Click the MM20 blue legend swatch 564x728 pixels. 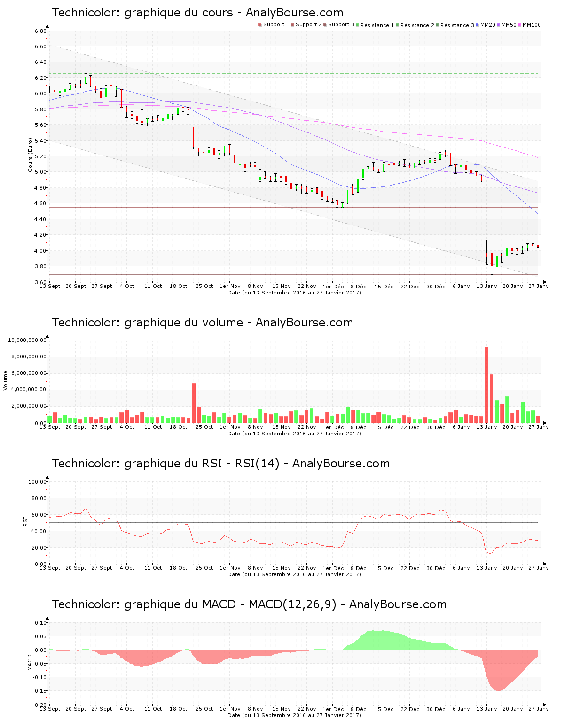478,25
